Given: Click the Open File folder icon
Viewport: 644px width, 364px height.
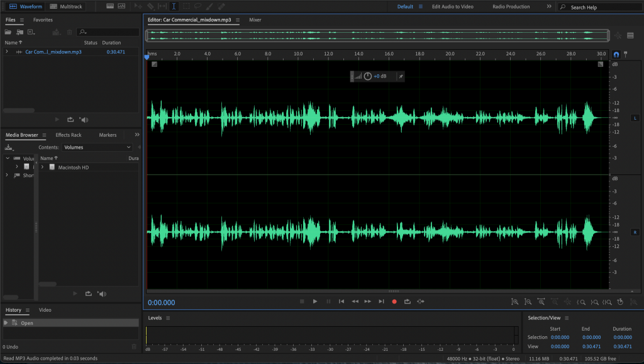Looking at the screenshot, I should point(9,32).
